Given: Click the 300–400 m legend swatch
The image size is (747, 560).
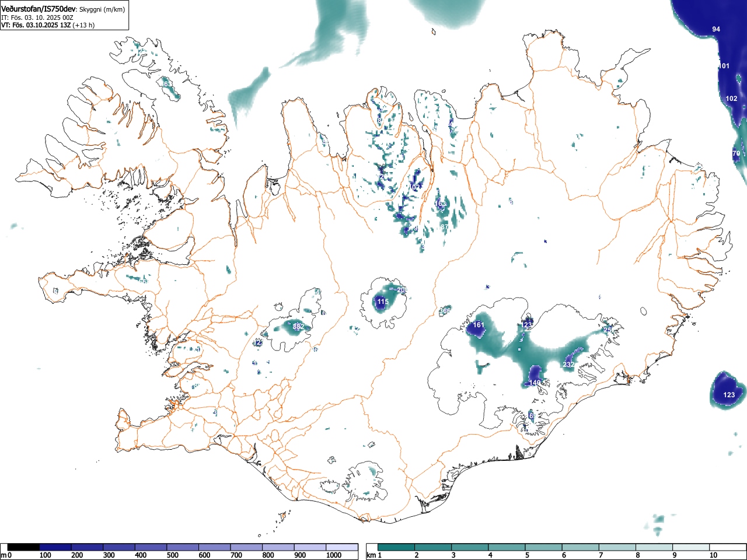Looking at the screenshot, I should pos(119,548).
